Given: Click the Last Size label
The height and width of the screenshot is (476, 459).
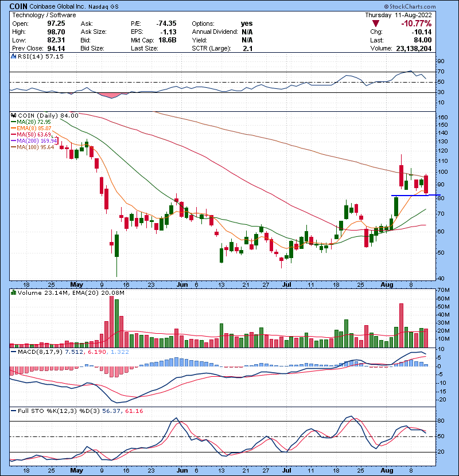Looking at the screenshot, I should coord(145,49).
